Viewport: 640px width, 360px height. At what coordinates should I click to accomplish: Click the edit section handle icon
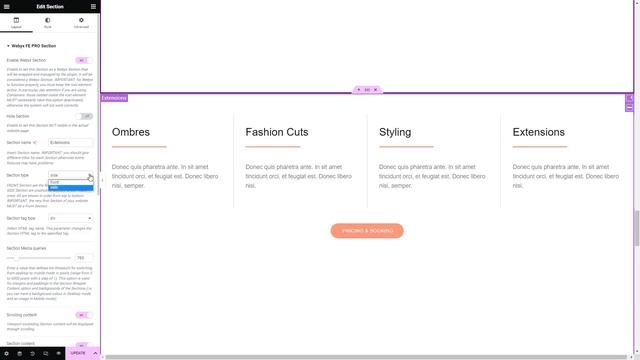pos(367,90)
